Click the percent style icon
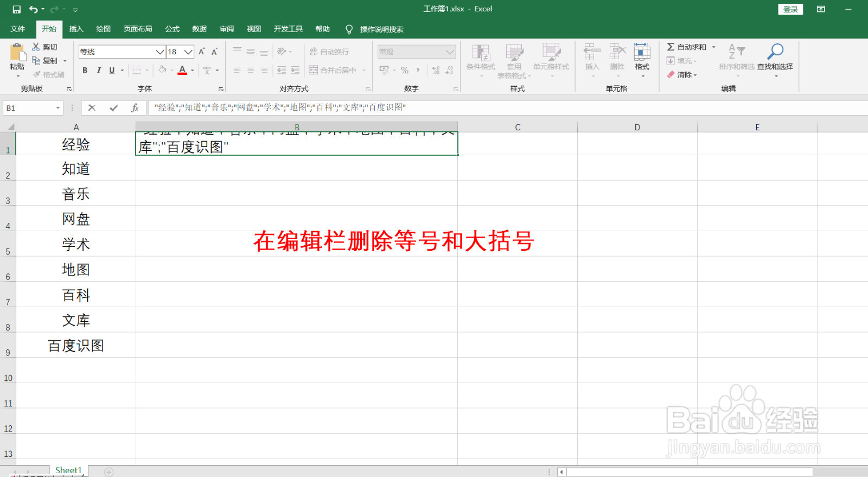 (x=405, y=70)
